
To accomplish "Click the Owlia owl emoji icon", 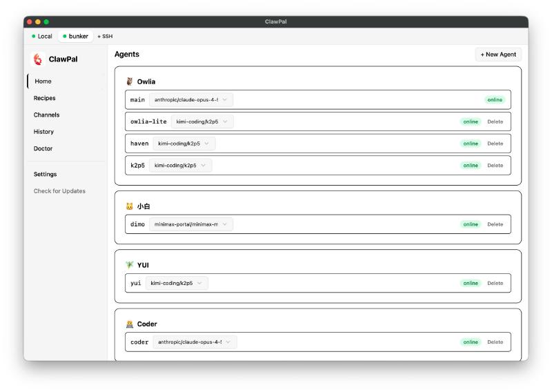I will (129, 81).
